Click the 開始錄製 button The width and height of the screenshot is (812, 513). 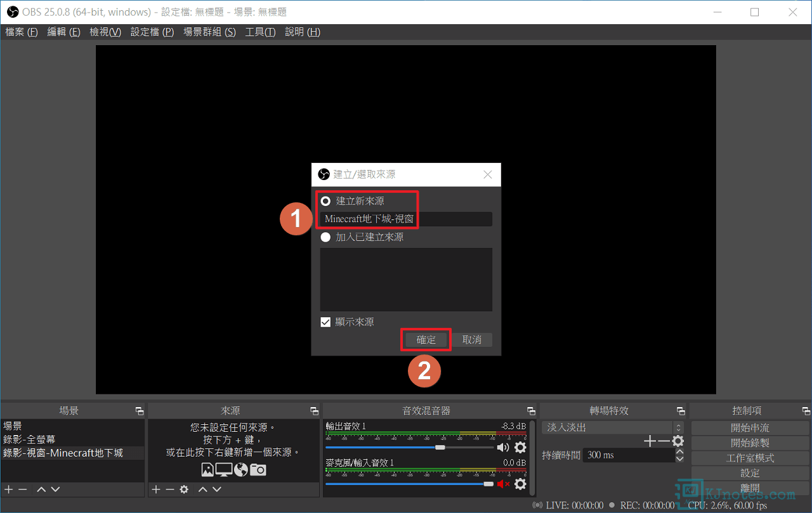pyautogui.click(x=750, y=443)
